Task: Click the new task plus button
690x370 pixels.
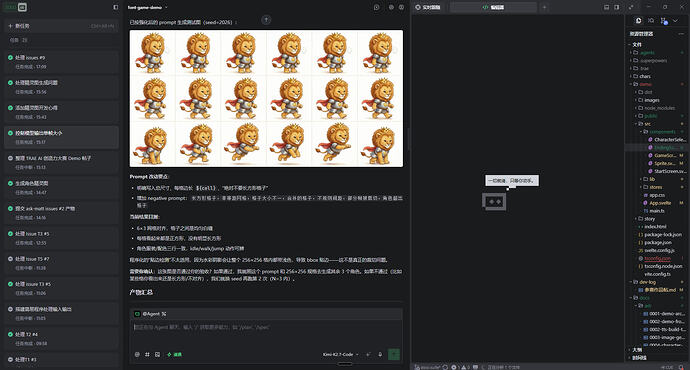Action: click(x=61, y=26)
